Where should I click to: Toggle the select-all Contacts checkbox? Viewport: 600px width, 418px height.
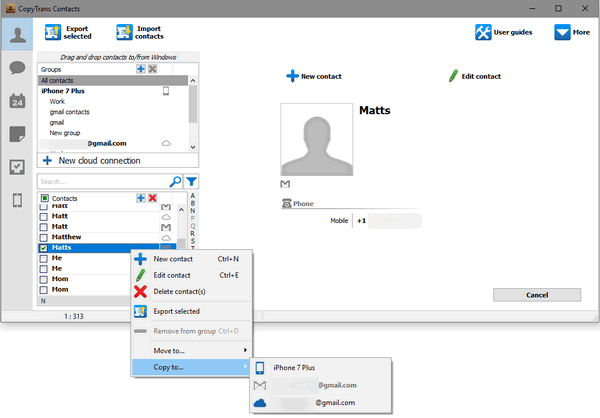tap(44, 198)
